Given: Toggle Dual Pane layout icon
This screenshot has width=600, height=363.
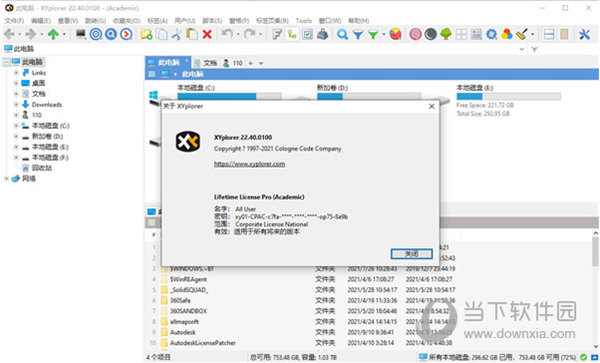Looking at the screenshot, I should coord(549,34).
